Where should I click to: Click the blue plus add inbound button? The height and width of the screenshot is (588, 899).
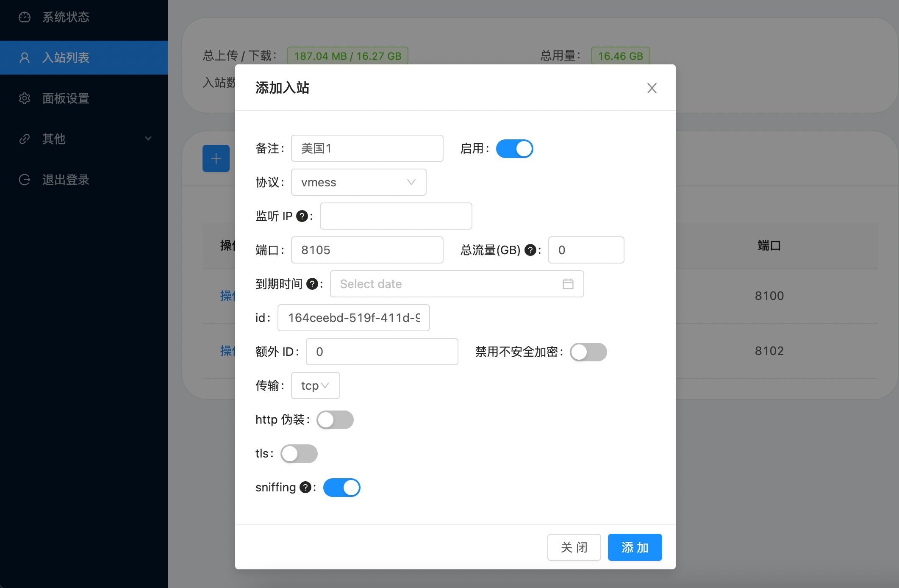tap(216, 158)
